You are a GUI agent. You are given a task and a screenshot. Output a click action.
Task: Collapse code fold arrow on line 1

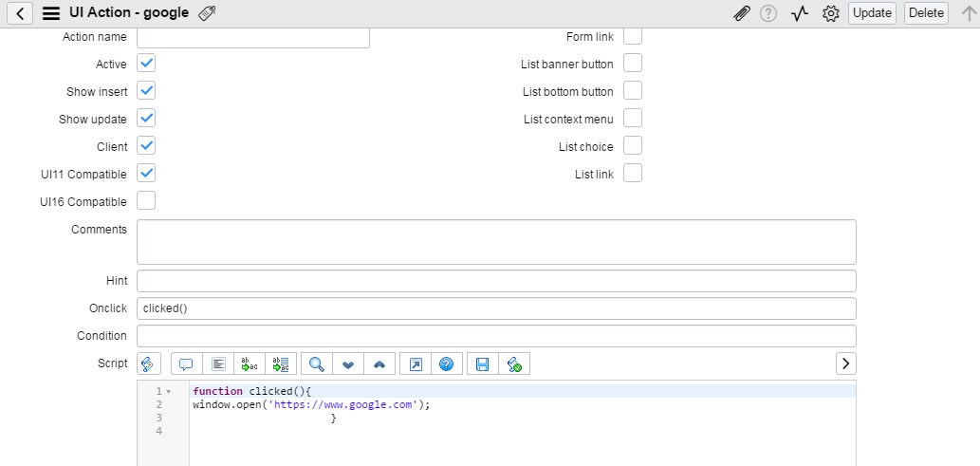(168, 392)
